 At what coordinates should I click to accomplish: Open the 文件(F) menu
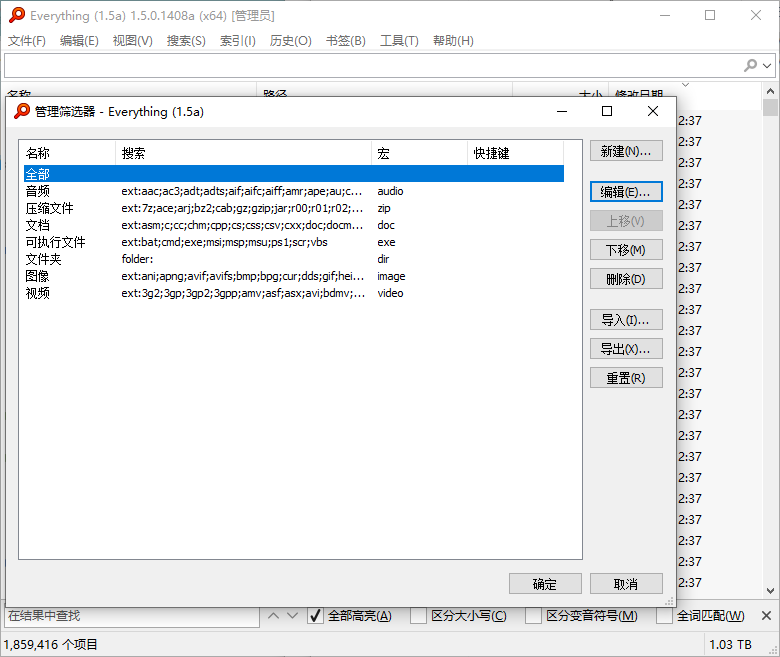(x=27, y=41)
